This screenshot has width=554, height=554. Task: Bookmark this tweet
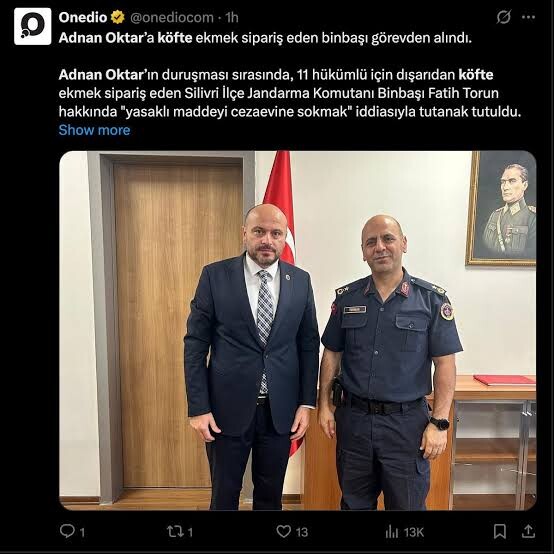coord(500,531)
